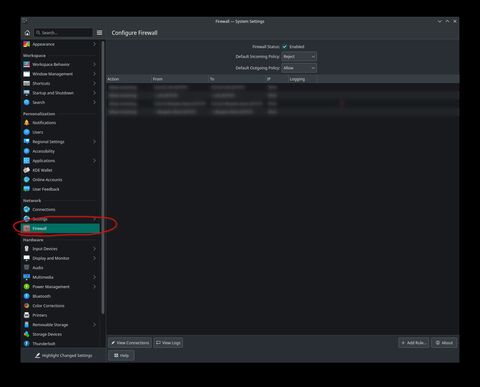Open the Storage Devices page

[60, 334]
